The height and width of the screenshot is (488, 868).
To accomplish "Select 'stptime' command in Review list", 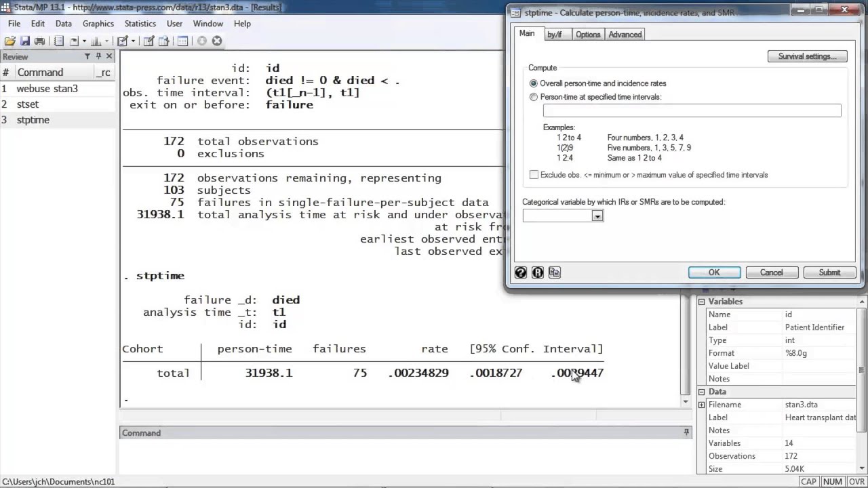I will click(x=33, y=120).
